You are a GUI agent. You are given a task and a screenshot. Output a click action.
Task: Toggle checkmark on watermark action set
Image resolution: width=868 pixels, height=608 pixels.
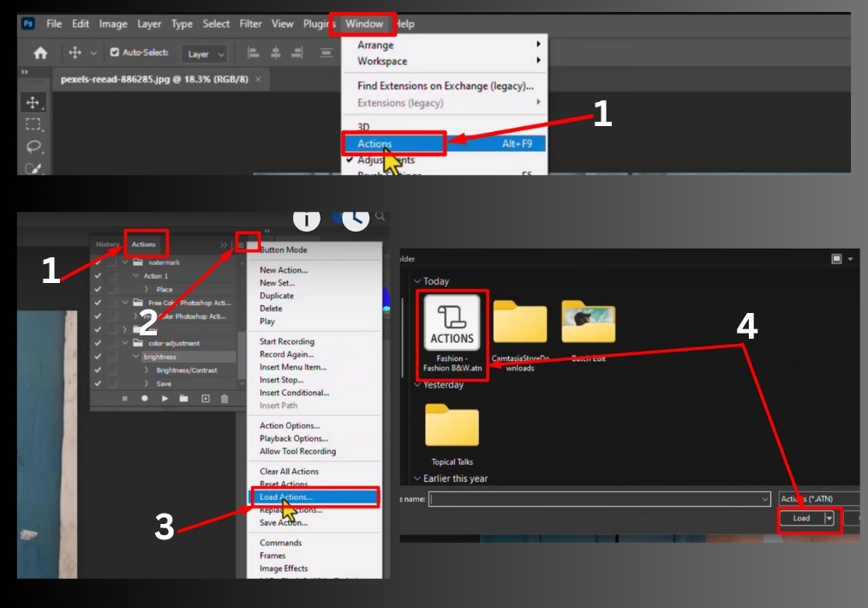tap(98, 262)
